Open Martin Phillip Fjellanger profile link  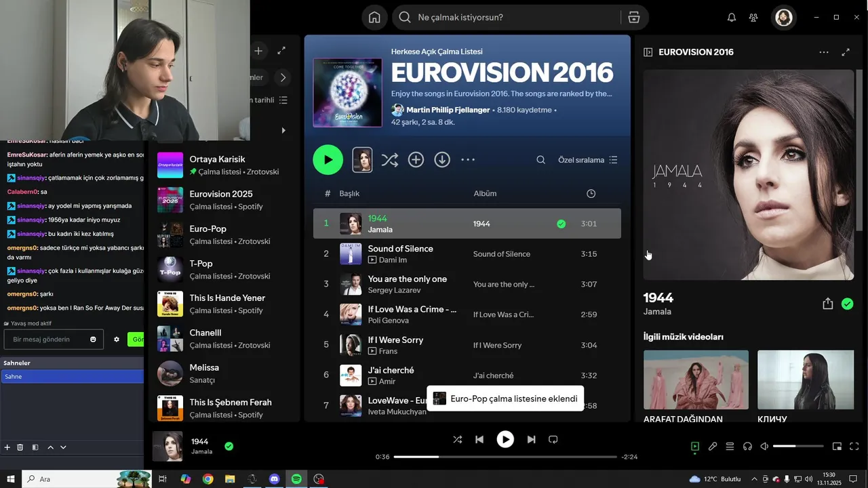448,110
